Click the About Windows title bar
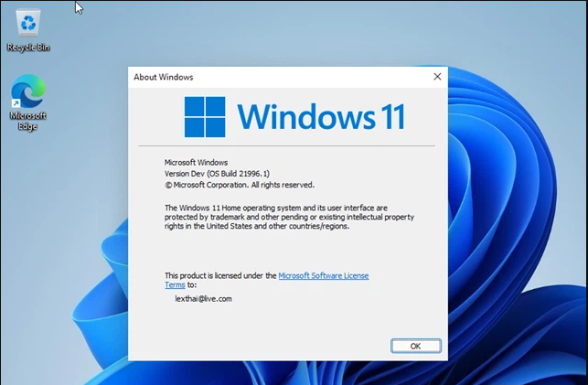588x385 pixels. pyautogui.click(x=274, y=77)
